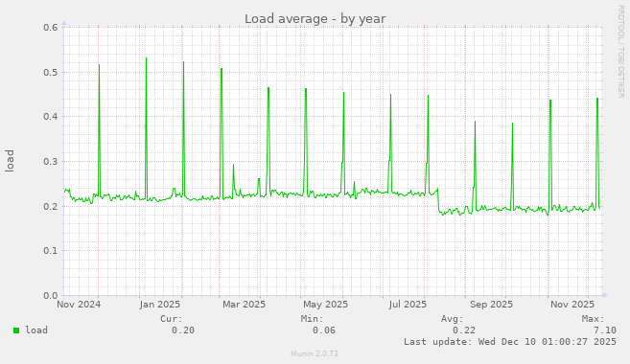
Task: Click the 0.6 y-axis label
Action: pyautogui.click(x=51, y=27)
